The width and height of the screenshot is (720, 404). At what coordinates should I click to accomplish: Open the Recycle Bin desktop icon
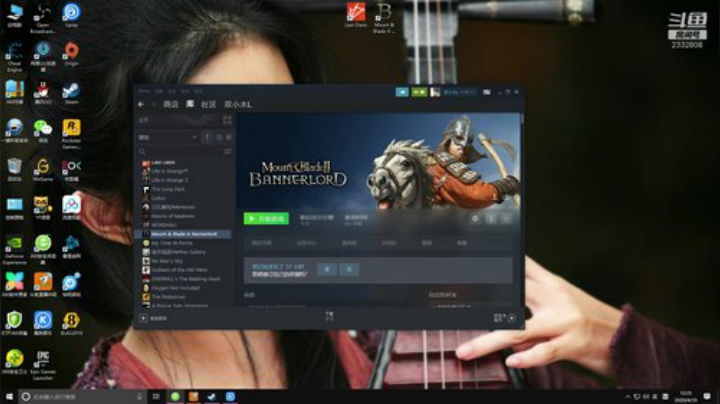coord(14,169)
